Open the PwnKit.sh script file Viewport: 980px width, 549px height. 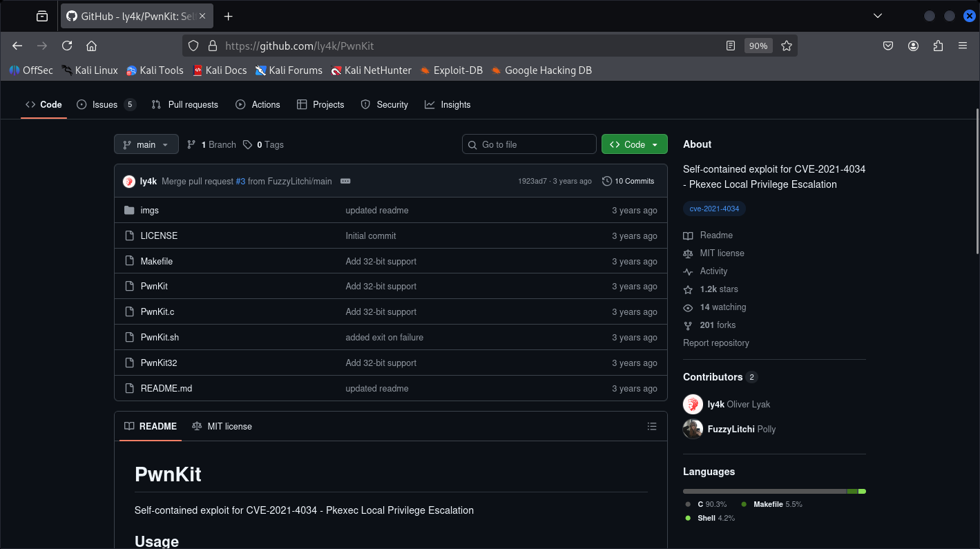tap(160, 337)
